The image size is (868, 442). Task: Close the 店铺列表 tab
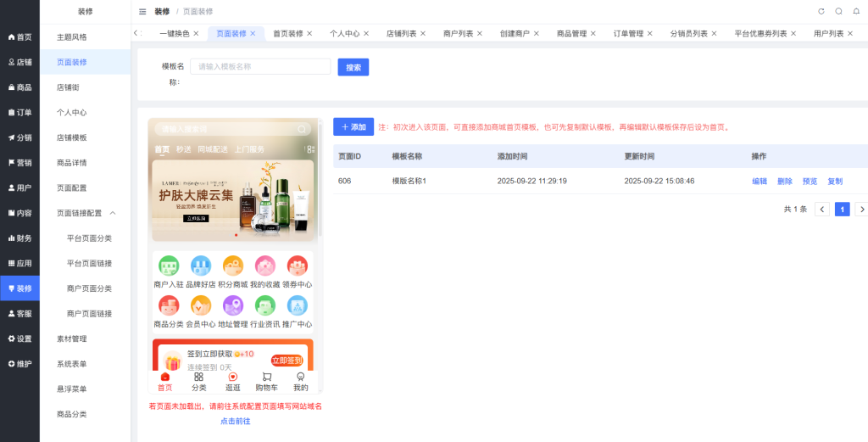point(423,33)
